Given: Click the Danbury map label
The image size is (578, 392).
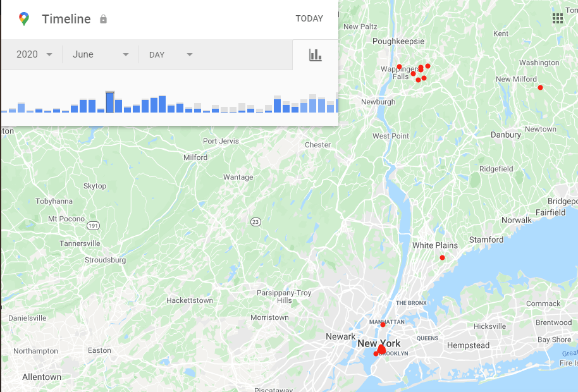Looking at the screenshot, I should click(x=505, y=135).
